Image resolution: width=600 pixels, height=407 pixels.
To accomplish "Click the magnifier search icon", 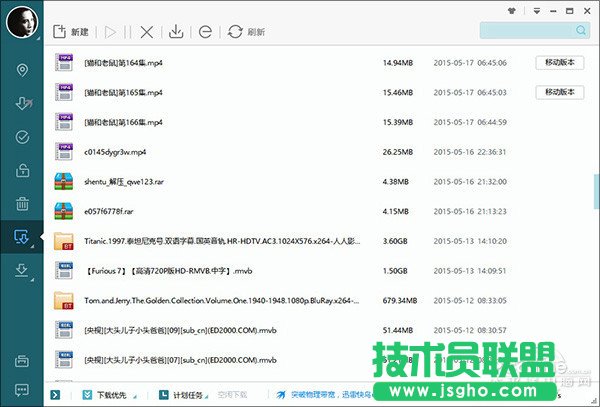I will (581, 30).
